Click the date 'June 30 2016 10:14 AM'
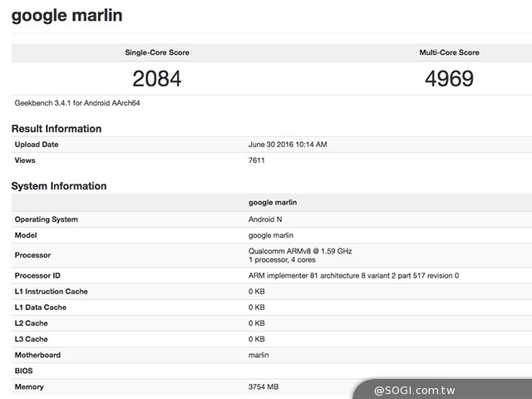 coord(288,145)
